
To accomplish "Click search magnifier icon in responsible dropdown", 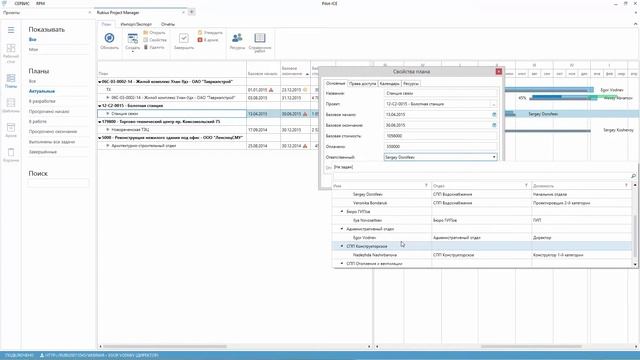I will 633,176.
